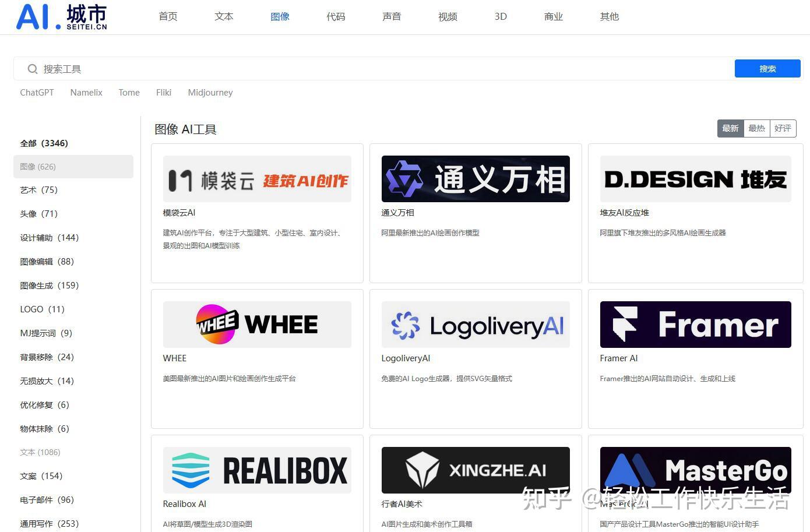
Task: Click description '免费的AI Logo生成器，提供SVG矢量格式'
Action: point(447,379)
